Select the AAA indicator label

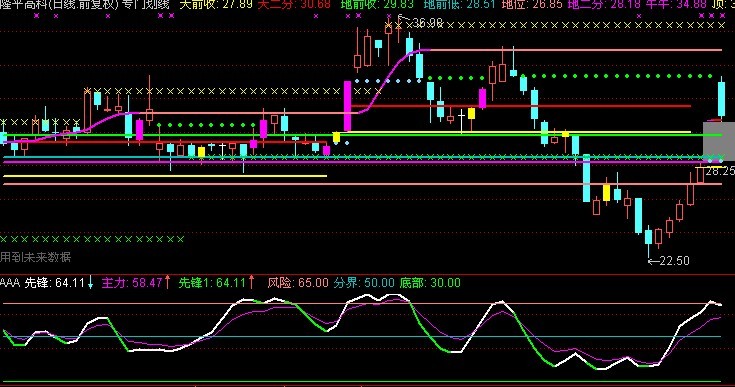click(x=10, y=283)
